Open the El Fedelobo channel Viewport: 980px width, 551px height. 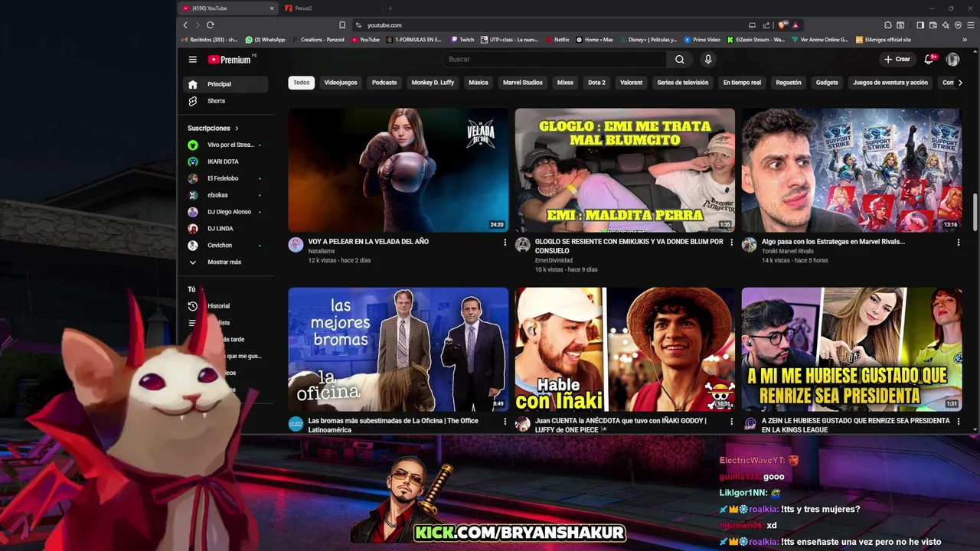click(x=225, y=178)
